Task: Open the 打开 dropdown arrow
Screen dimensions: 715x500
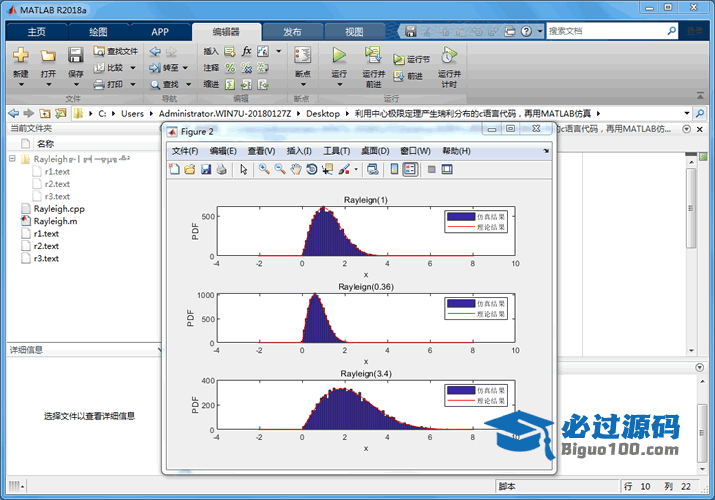Action: (48, 85)
